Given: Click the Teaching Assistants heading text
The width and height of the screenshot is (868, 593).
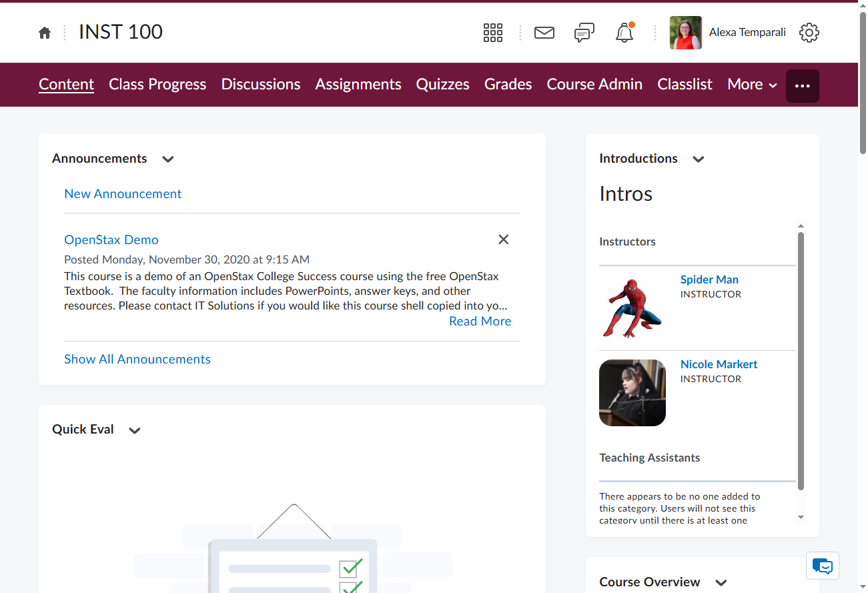Looking at the screenshot, I should pyautogui.click(x=650, y=458).
